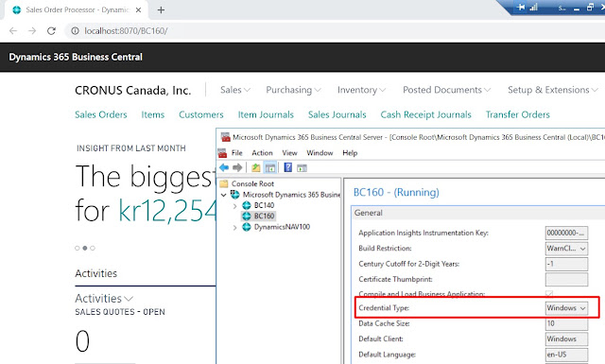Open the Sales Orders link

101,114
